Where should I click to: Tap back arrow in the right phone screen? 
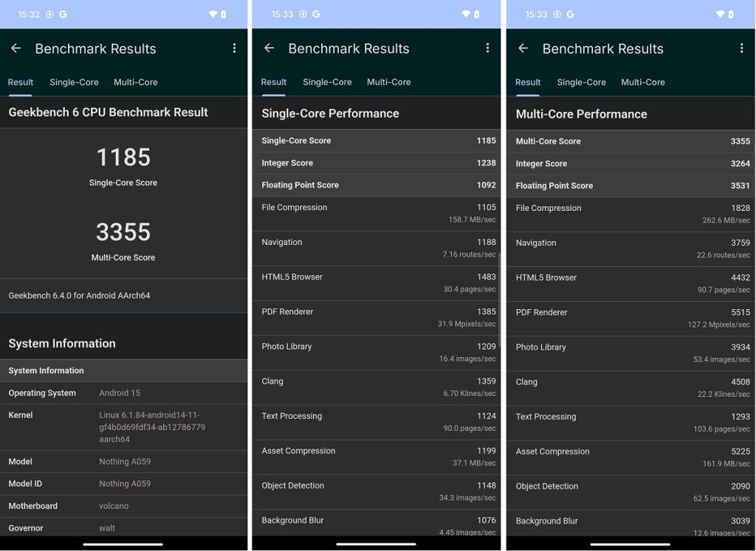(x=523, y=48)
